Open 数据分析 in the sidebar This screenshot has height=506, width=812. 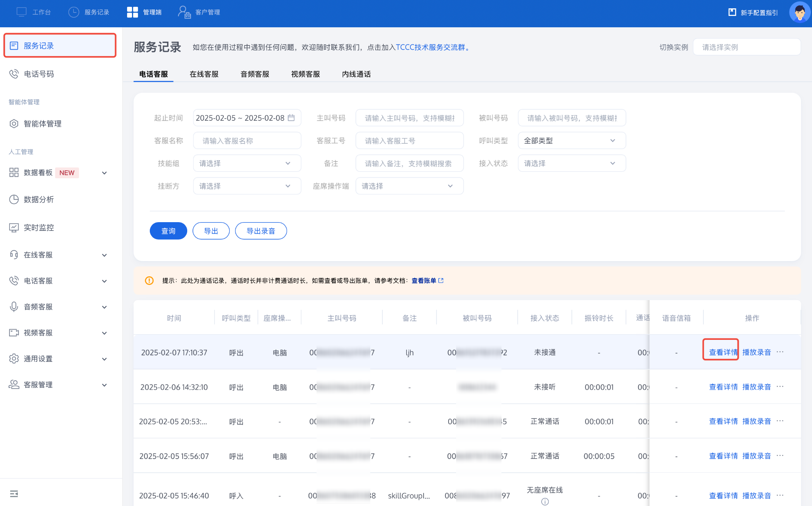pos(39,199)
